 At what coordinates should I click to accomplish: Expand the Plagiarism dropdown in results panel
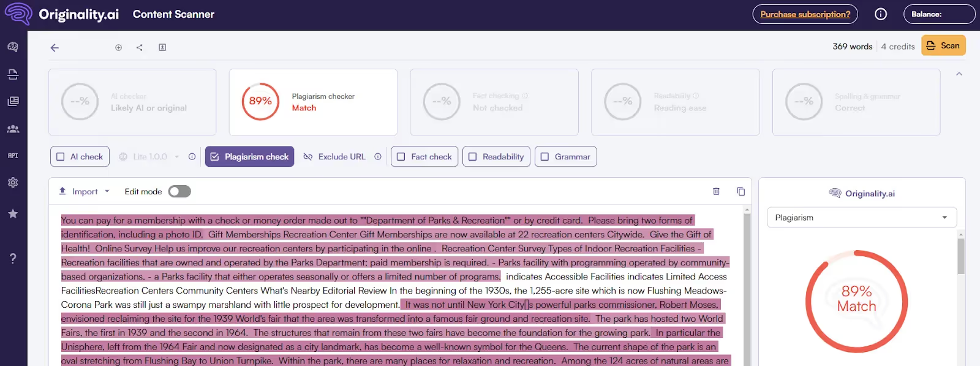pos(861,218)
